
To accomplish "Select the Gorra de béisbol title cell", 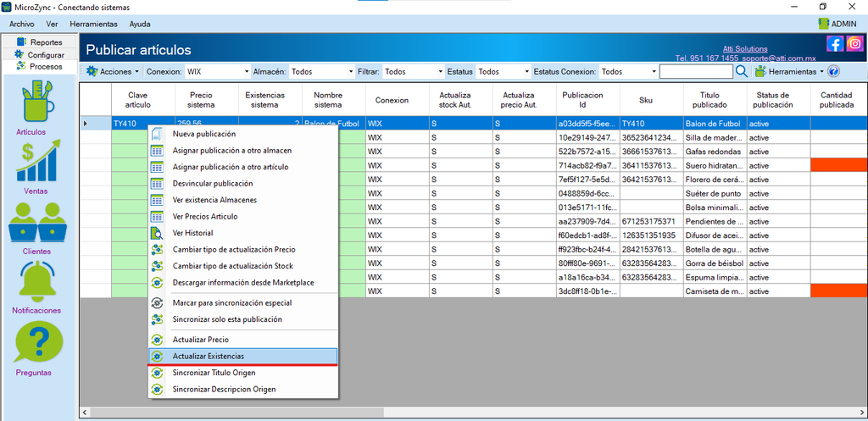I will pyautogui.click(x=715, y=263).
